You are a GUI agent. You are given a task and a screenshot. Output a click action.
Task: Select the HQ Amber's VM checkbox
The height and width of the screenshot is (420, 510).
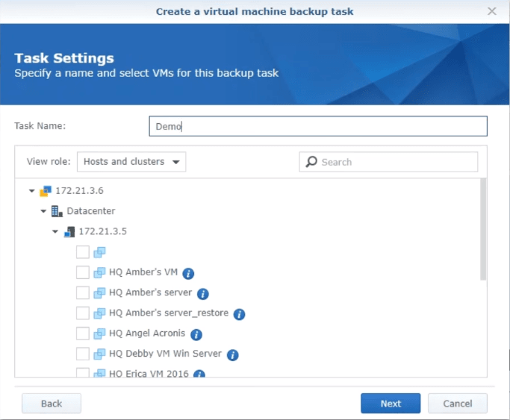point(83,272)
